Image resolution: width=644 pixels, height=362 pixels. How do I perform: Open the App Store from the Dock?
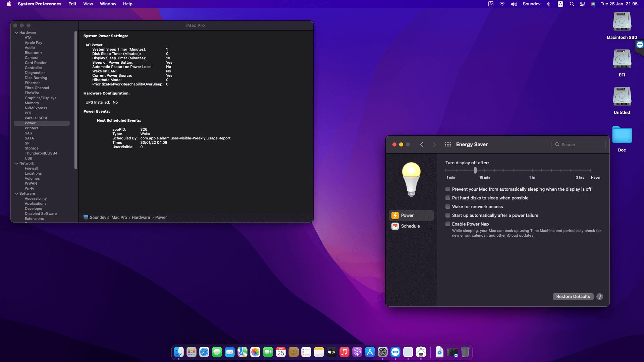[369, 352]
